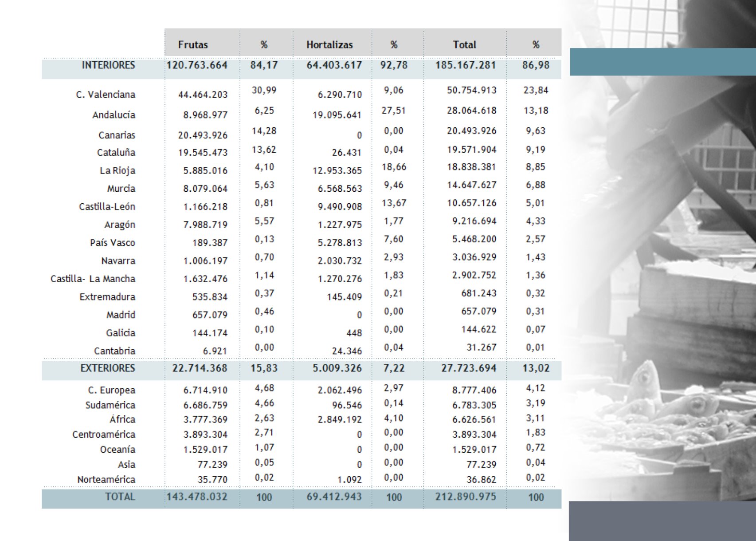Click the Extremadura row label
This screenshot has height=541, width=756.
[107, 297]
